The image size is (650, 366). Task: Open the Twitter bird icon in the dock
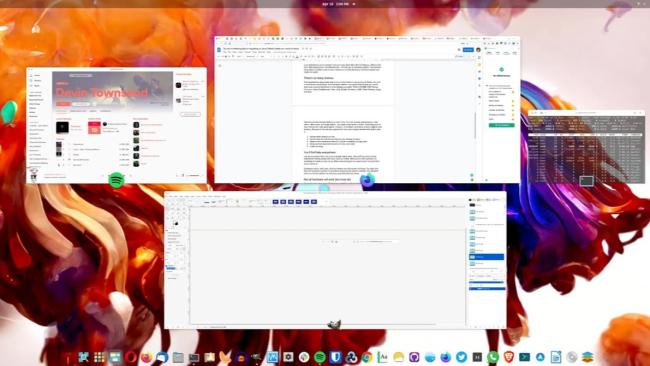click(461, 357)
